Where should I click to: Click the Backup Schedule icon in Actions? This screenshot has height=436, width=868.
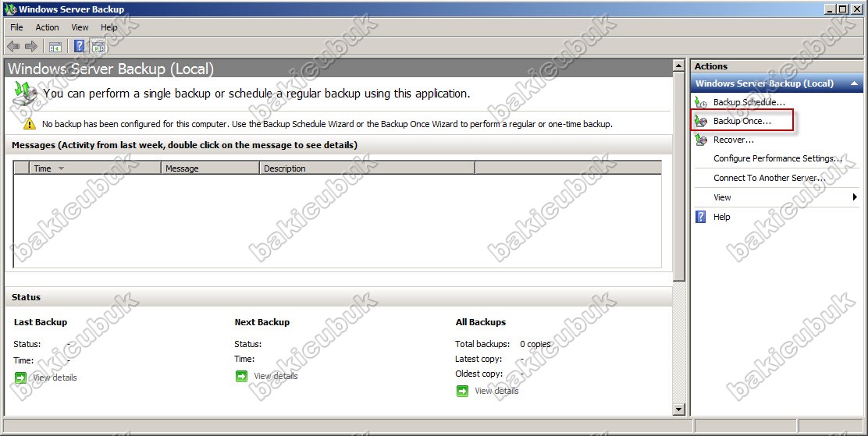click(x=701, y=102)
